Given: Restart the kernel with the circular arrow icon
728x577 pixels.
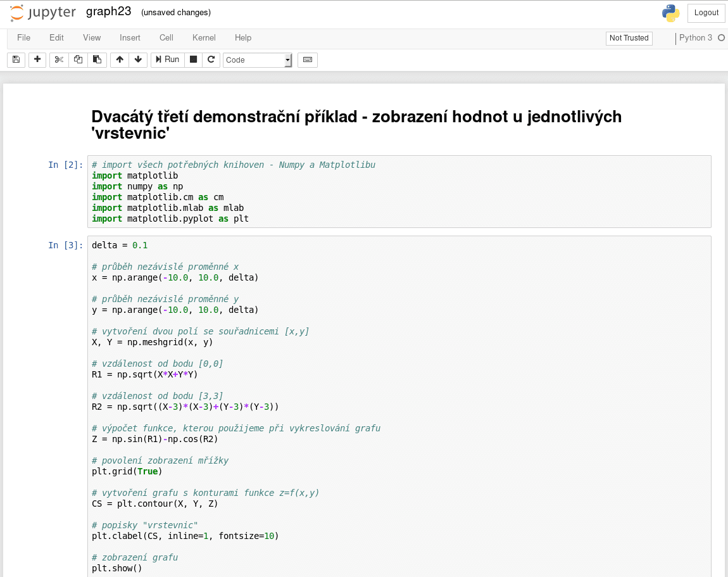Looking at the screenshot, I should (211, 60).
